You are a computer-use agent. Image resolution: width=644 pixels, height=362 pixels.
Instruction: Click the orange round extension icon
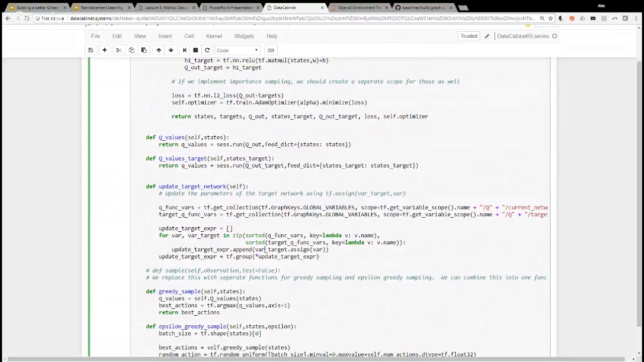[572, 19]
